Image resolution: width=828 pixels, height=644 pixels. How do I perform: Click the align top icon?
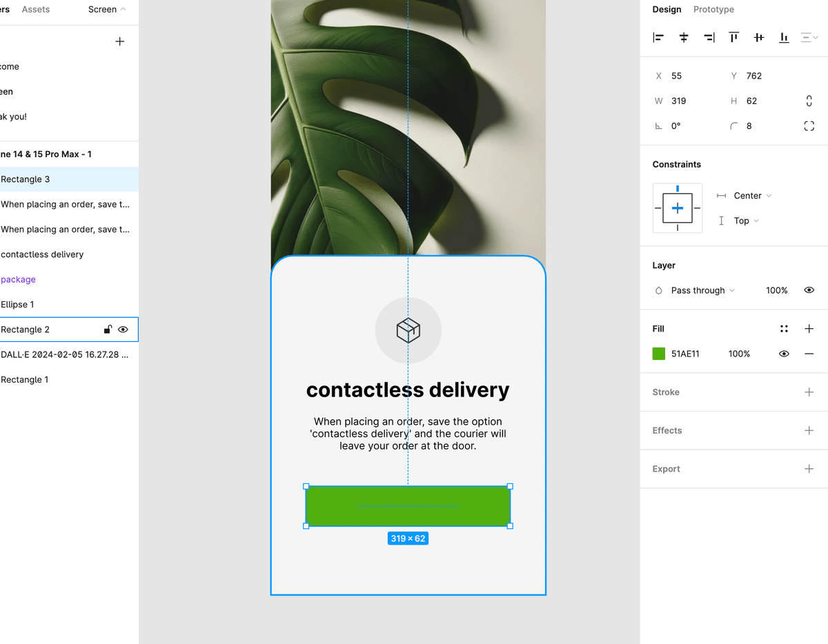pos(734,38)
